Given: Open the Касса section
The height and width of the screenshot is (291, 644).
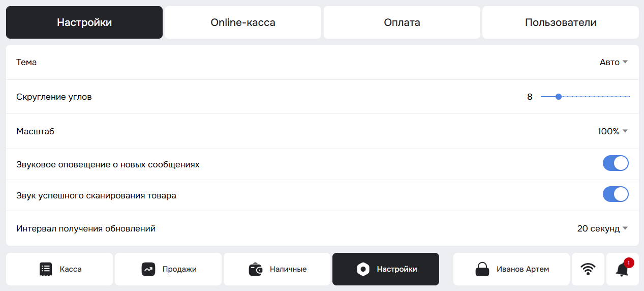Looking at the screenshot, I should click(x=59, y=269).
